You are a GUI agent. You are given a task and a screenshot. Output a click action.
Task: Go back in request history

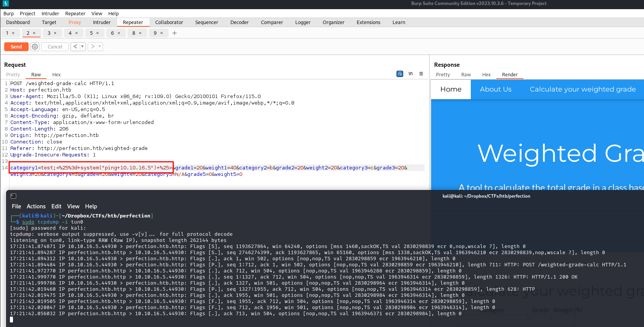(75, 47)
